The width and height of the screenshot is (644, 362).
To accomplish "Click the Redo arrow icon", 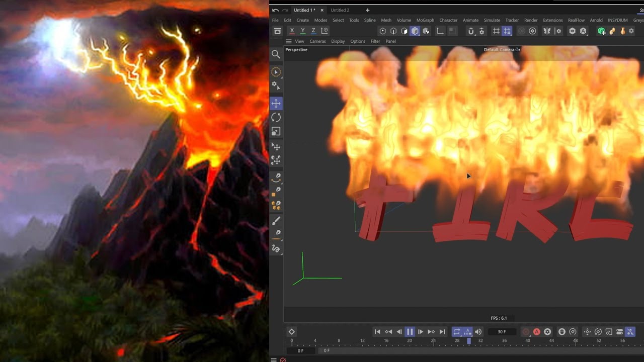I will (285, 10).
